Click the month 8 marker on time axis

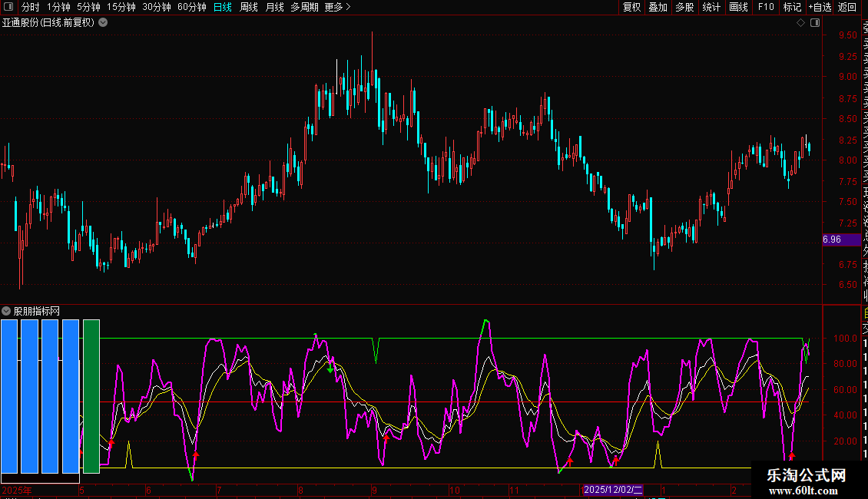point(300,490)
